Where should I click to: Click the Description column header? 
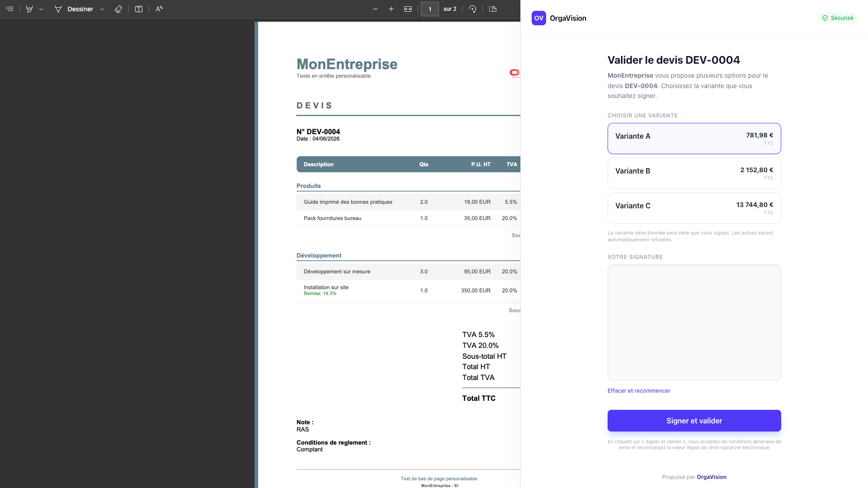pos(319,164)
